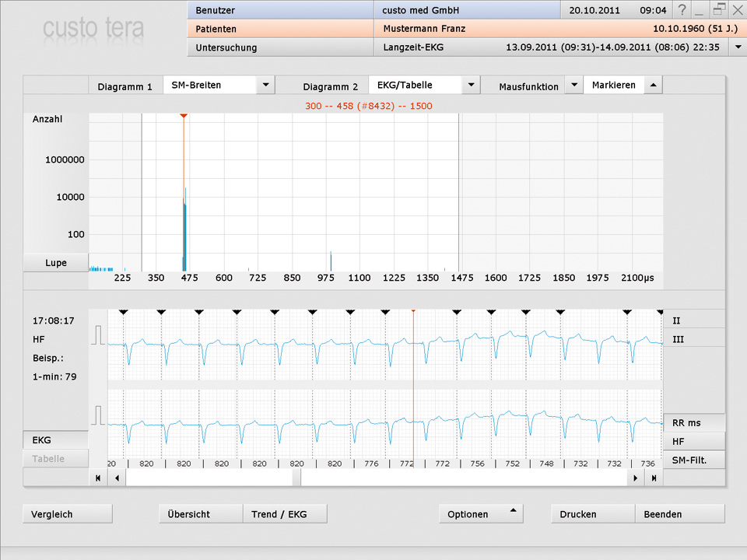This screenshot has height=560, width=747.
Task: Click the ECG horizontal scrollbar thumb
Action: coord(296,478)
